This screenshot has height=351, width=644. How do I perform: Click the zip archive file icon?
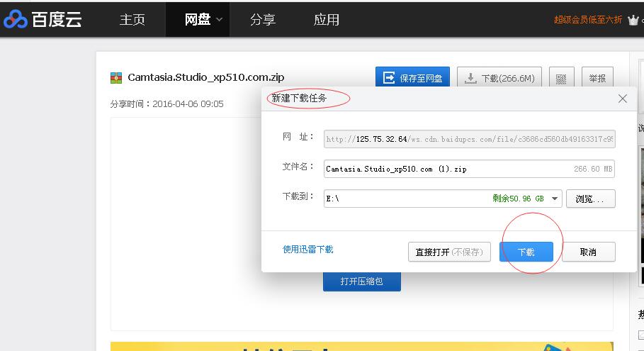[116, 78]
